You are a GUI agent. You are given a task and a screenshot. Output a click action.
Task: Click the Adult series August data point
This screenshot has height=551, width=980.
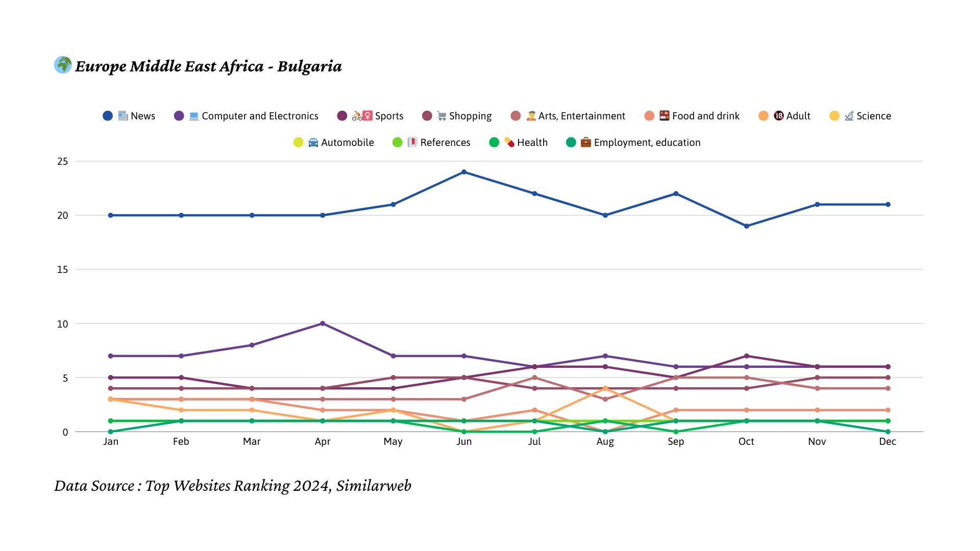coord(605,388)
